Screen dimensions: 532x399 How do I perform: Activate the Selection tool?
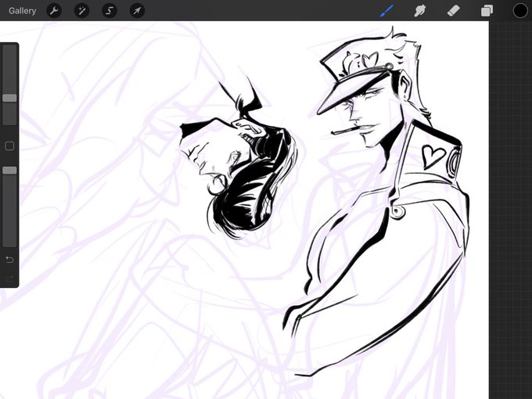click(110, 11)
